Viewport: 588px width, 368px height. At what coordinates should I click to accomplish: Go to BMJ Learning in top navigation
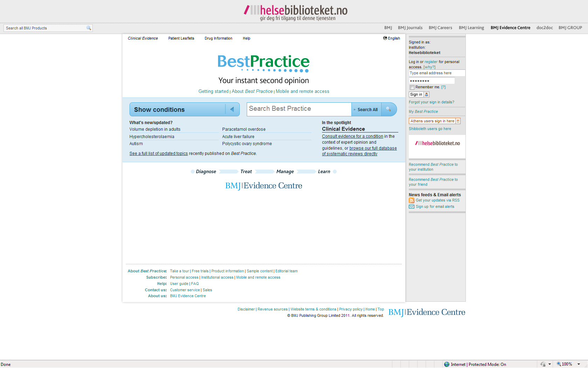tap(471, 28)
